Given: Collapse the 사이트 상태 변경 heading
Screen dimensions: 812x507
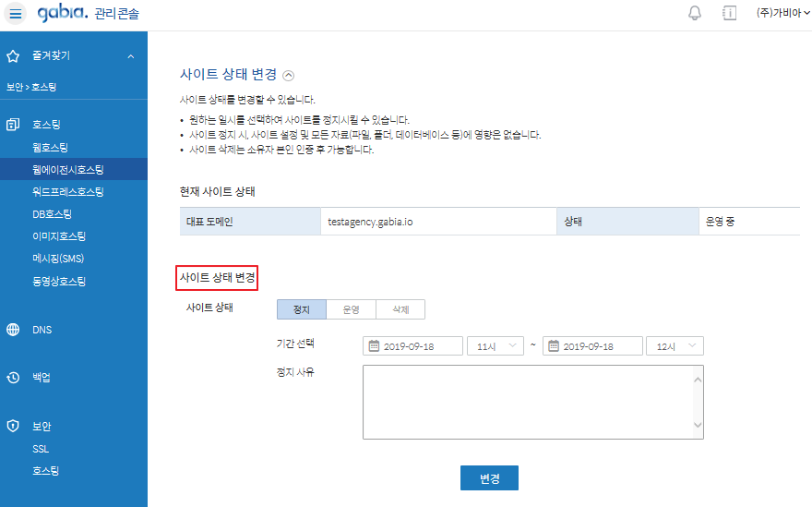Looking at the screenshot, I should 289,76.
